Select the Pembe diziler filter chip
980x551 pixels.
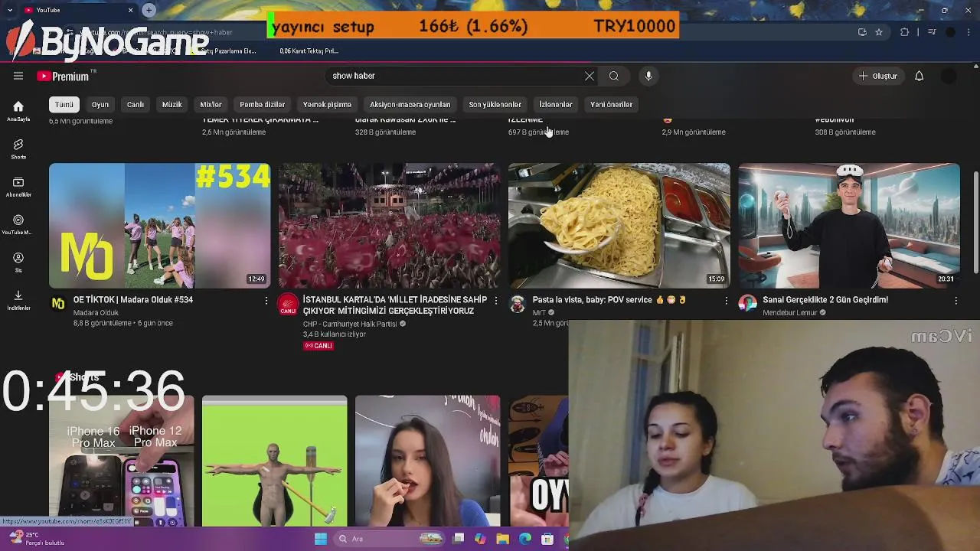tap(263, 104)
